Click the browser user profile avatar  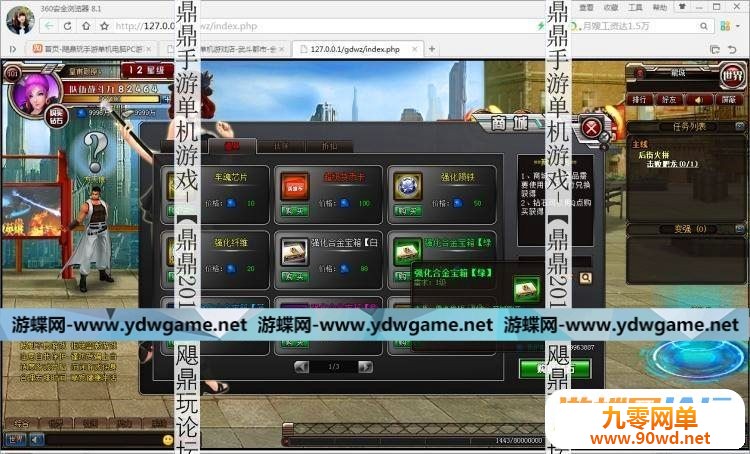(20, 20)
